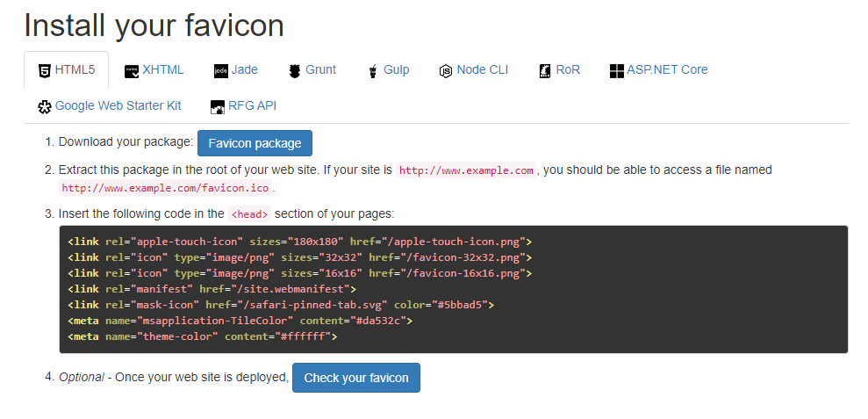Click the Node CLI hexagon icon

pos(446,70)
